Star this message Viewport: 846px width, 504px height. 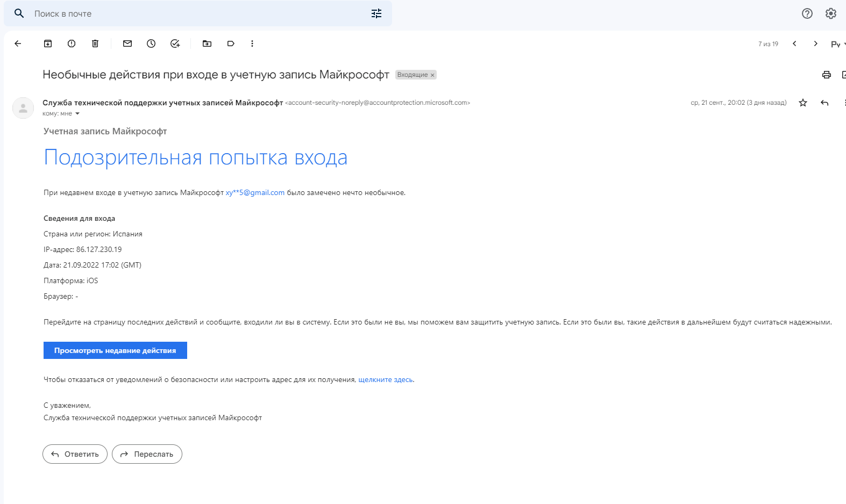[x=803, y=103]
